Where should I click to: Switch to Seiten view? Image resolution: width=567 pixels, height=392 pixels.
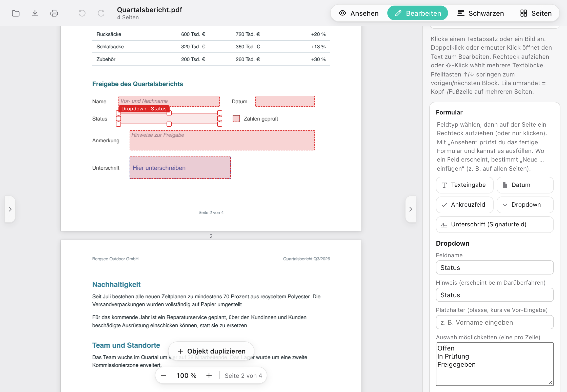pyautogui.click(x=536, y=13)
